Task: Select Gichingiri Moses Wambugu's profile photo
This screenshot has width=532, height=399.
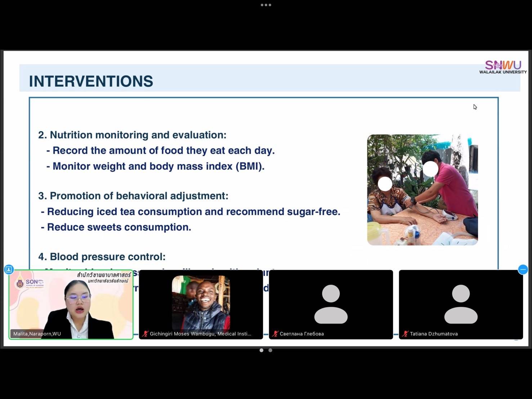Action: [201, 303]
